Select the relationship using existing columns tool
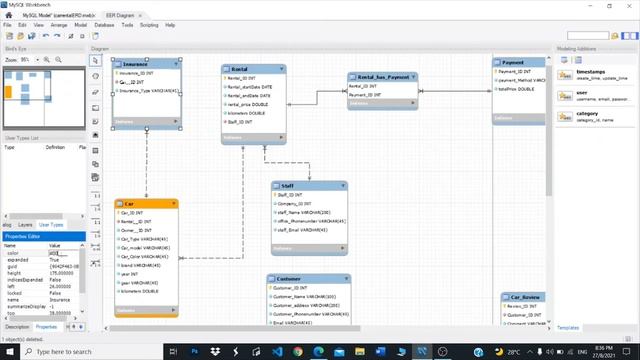Viewport: 640px width, 360px height. 96,263
